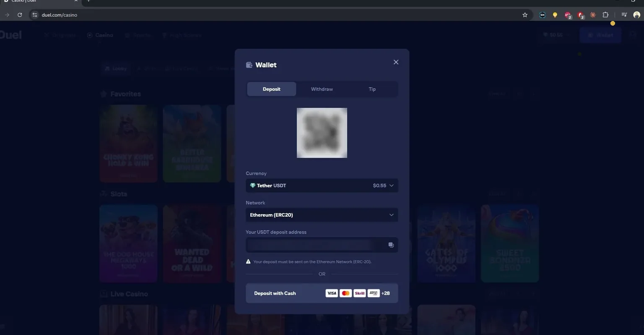Screen dimensions: 644x335
Task: Open the browser Extensions puzzle menu
Action: [x=605, y=15]
